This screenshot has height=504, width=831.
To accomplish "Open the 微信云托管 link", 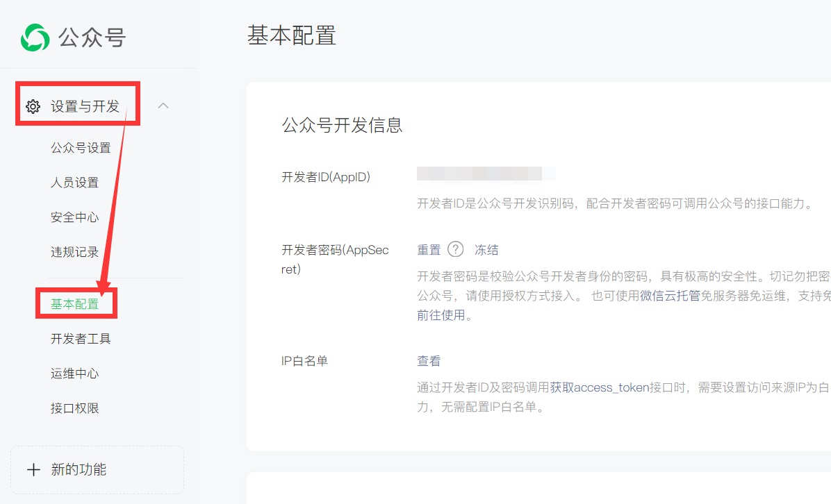I will point(670,296).
